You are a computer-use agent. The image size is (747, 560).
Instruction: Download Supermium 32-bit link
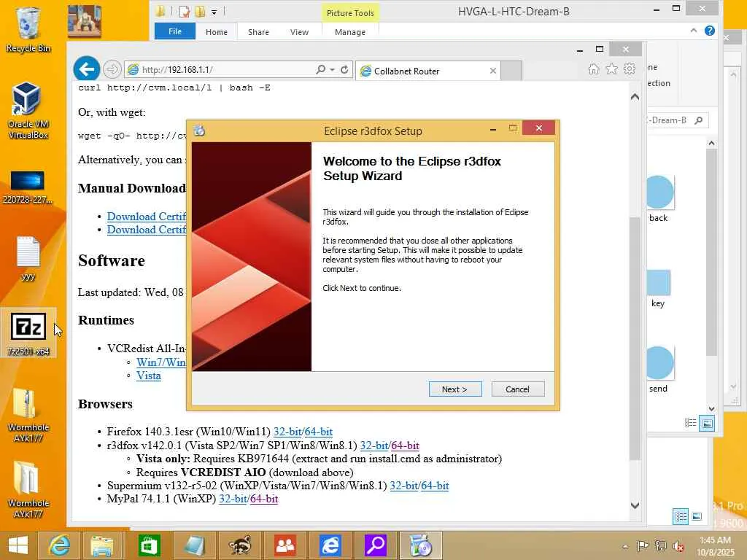404,486
